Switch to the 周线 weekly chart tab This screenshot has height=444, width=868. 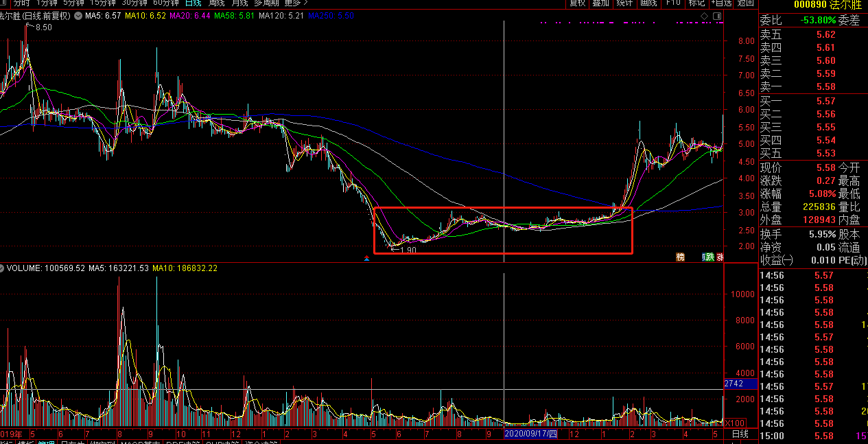(218, 3)
